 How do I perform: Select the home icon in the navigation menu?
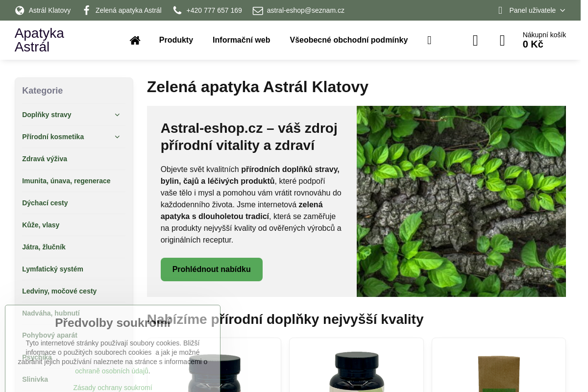pos(135,40)
